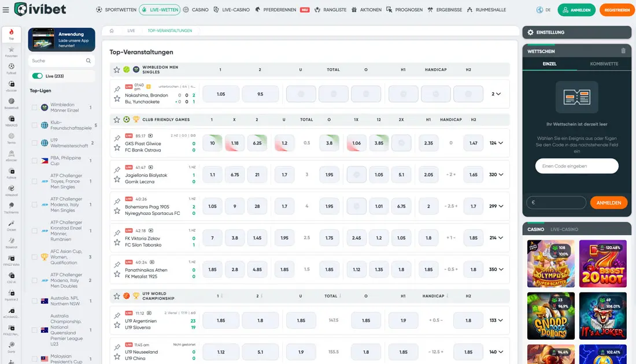The height and width of the screenshot is (364, 636).
Task: Click the Ivibet logo
Action: (x=40, y=9)
